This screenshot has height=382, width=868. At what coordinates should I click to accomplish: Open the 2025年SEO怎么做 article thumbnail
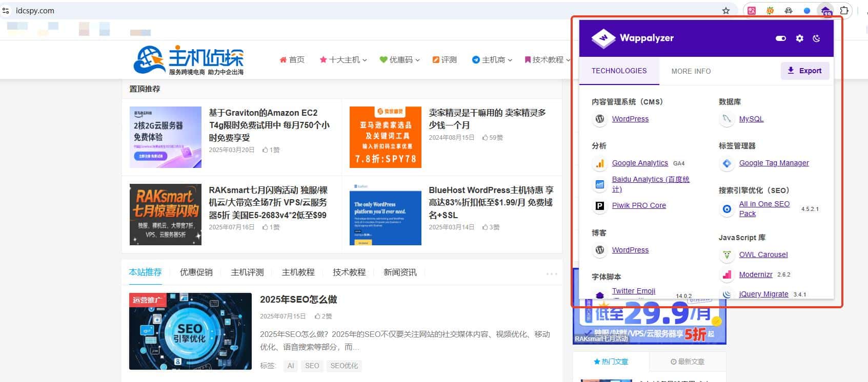click(x=190, y=331)
